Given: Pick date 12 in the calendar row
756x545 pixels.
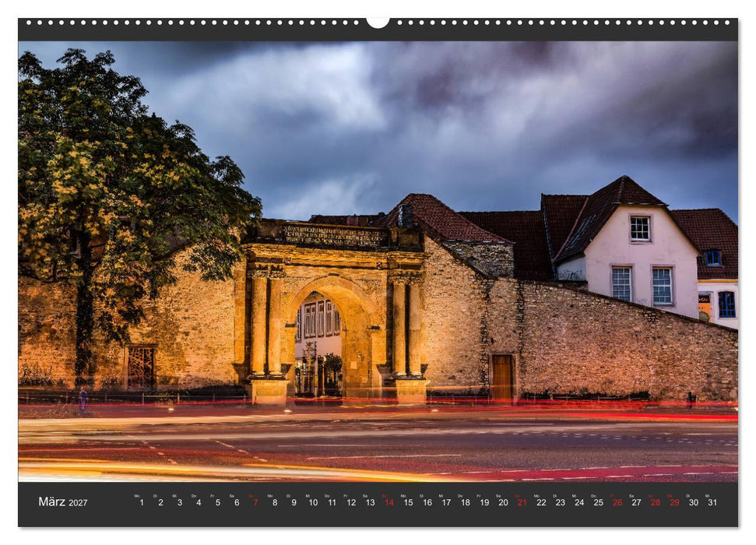Looking at the screenshot, I should 351,502.
